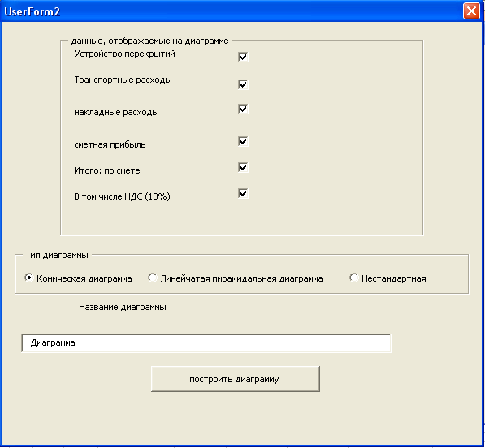Click the UserForm2 title bar text
Image resolution: width=485 pixels, height=448 pixels.
point(32,11)
